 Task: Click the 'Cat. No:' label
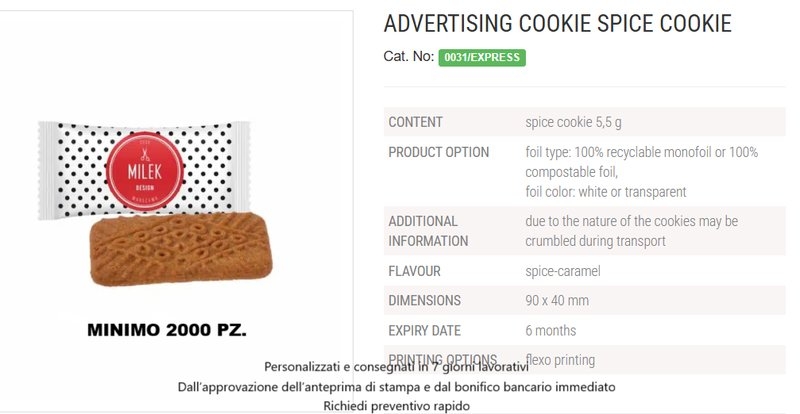(407, 57)
